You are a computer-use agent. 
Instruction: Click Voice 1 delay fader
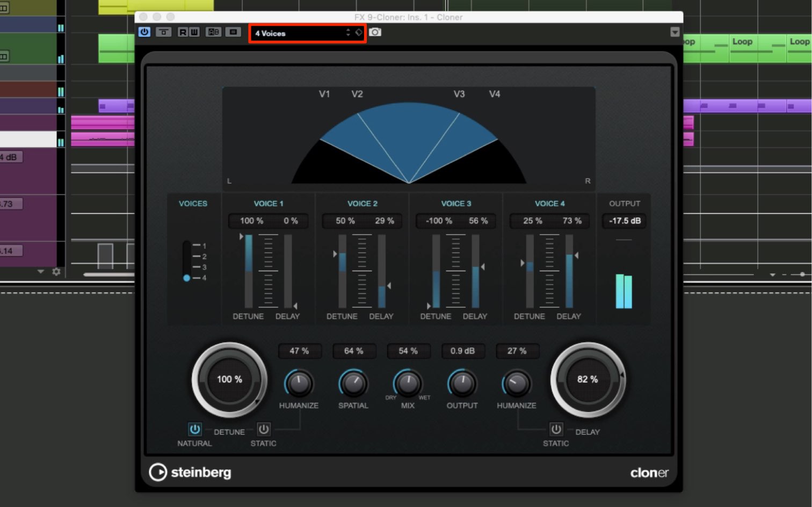tap(288, 271)
